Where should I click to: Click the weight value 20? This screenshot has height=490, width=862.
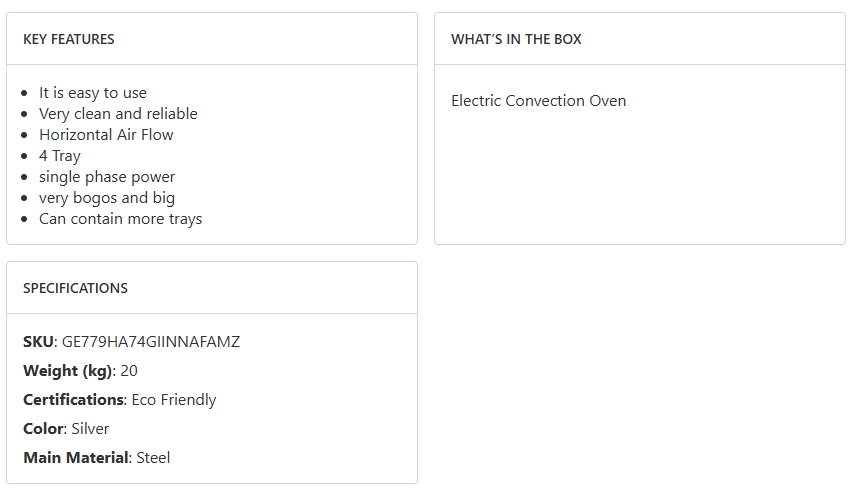pos(129,371)
